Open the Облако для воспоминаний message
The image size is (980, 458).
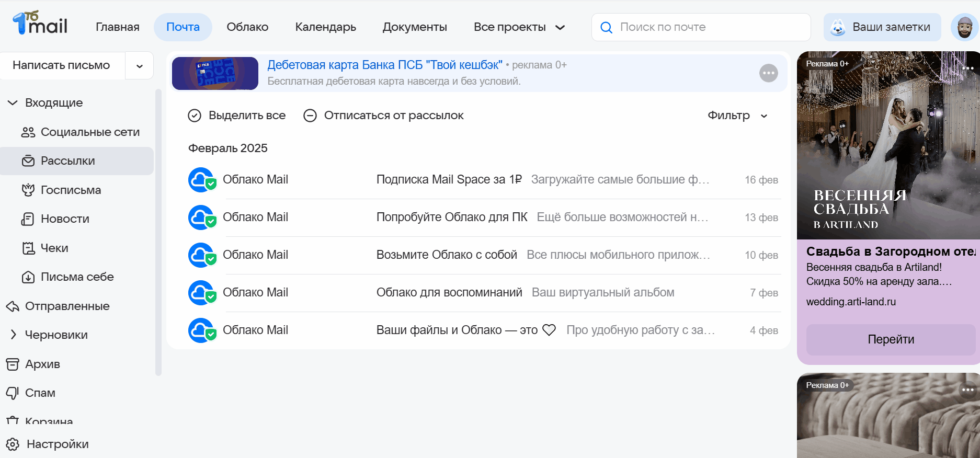point(484,293)
